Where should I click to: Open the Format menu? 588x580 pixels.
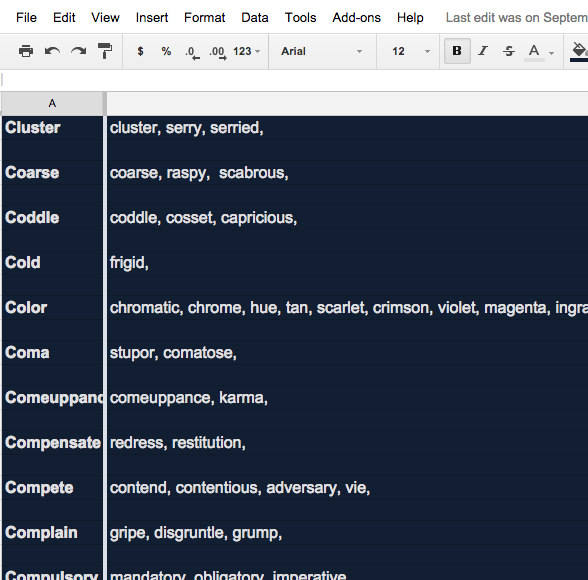point(205,18)
